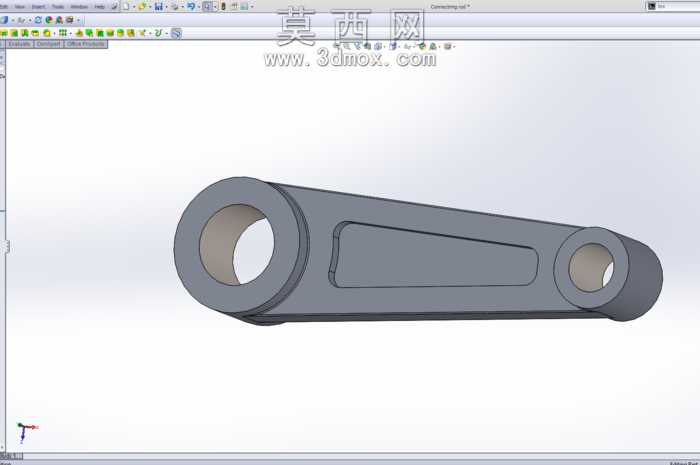Click the coordinate triad in the viewport corner
700x465 pixels.
point(27,432)
